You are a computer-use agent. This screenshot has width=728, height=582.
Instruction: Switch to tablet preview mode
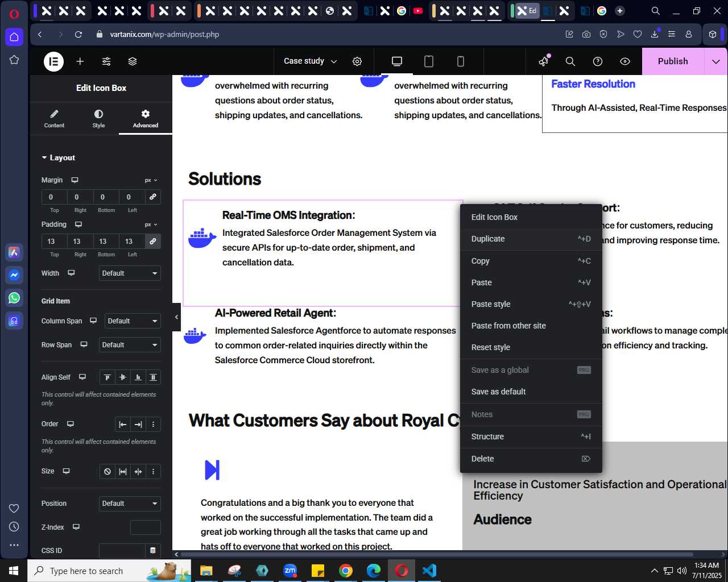click(x=429, y=61)
